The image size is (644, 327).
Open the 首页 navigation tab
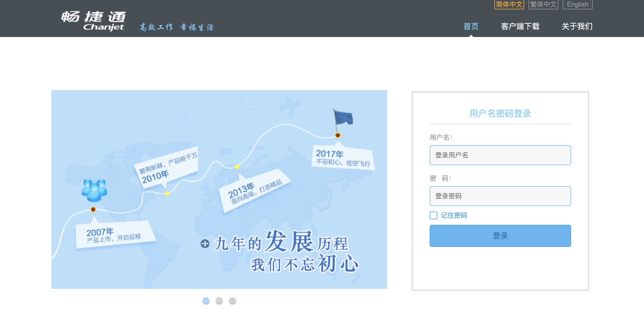pos(471,26)
